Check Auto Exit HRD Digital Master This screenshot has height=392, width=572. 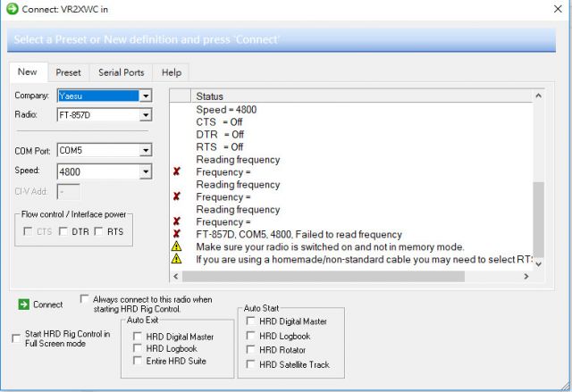coord(137,336)
